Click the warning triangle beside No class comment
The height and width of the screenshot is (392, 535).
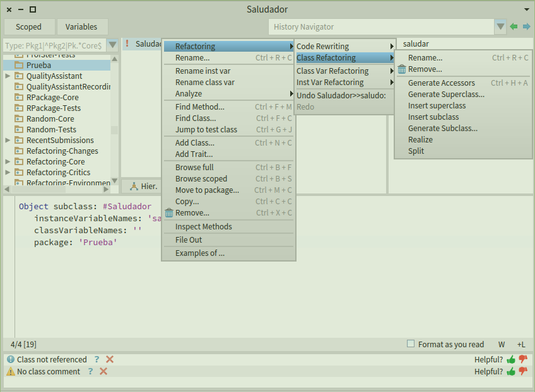coord(10,371)
